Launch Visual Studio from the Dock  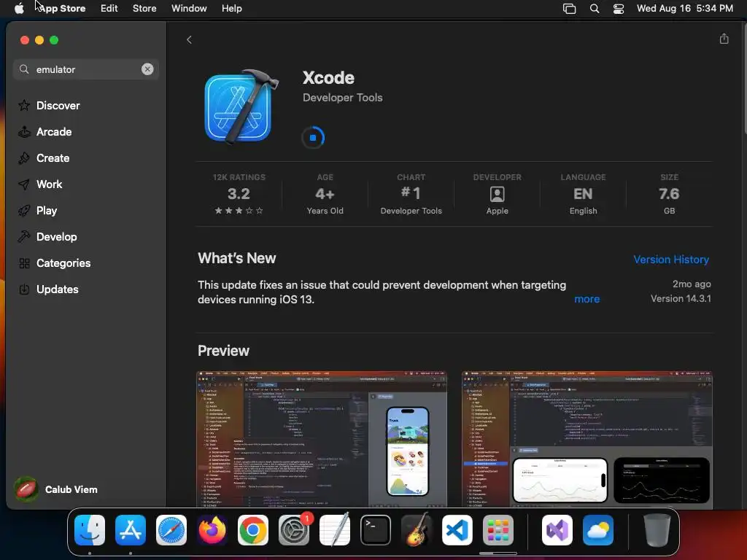point(557,530)
